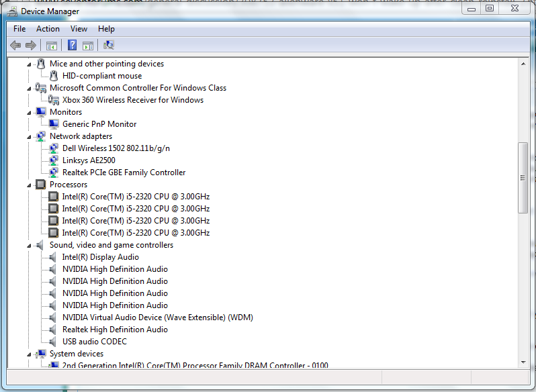Click the scroll down arrow
The width and height of the screenshot is (536, 392).
[523, 362]
